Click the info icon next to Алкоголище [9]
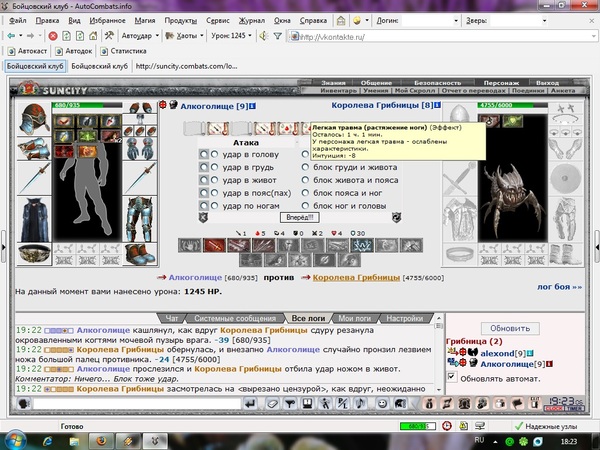The width and height of the screenshot is (600, 450). 253,106
